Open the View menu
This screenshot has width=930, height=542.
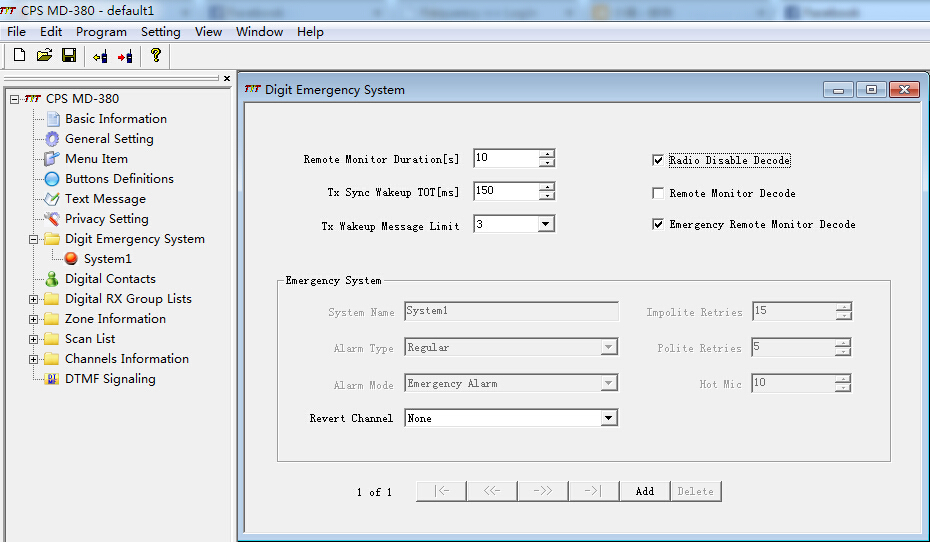208,32
